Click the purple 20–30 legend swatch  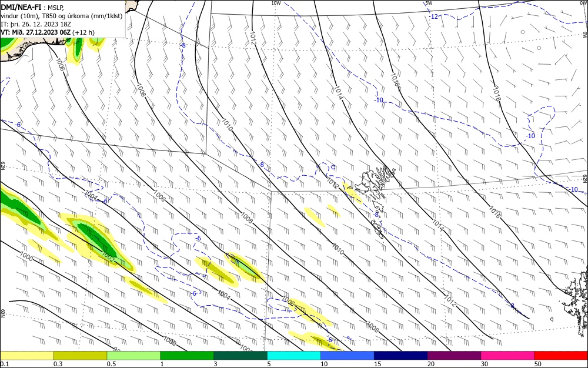(x=454, y=356)
